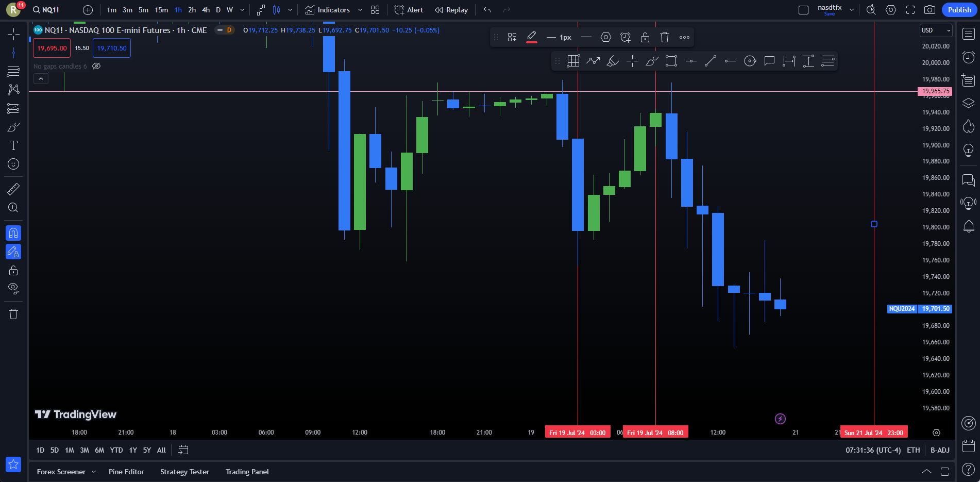Add alert on drawing via floating toolbar clock
The height and width of the screenshot is (482, 980).
coord(626,37)
